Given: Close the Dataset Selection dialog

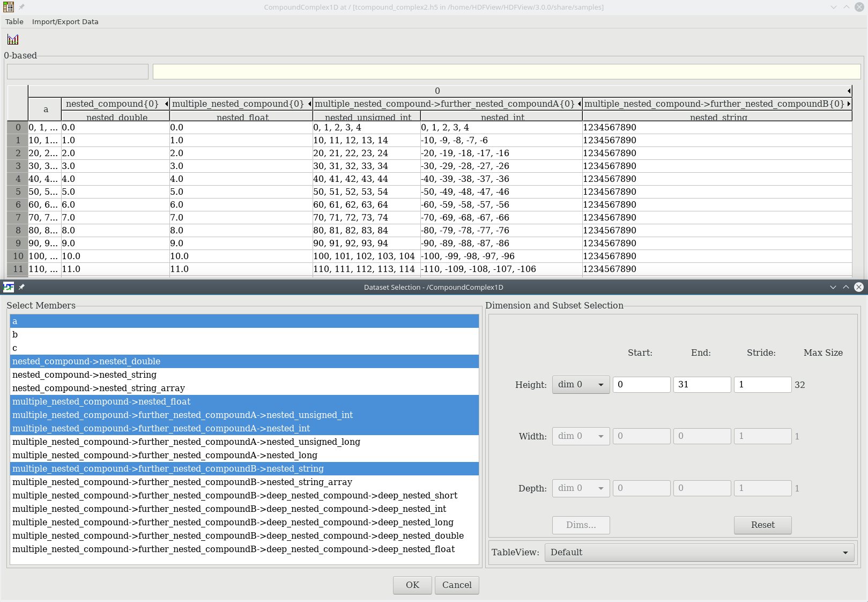Looking at the screenshot, I should (858, 287).
